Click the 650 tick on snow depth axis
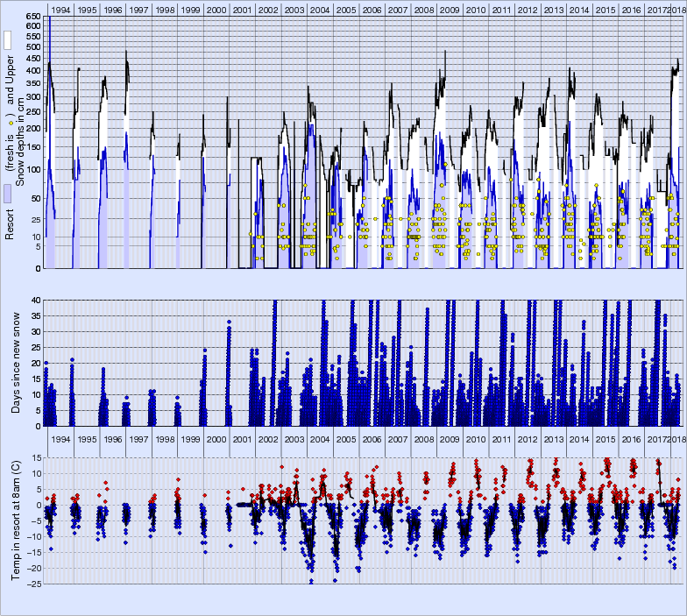 32,17
